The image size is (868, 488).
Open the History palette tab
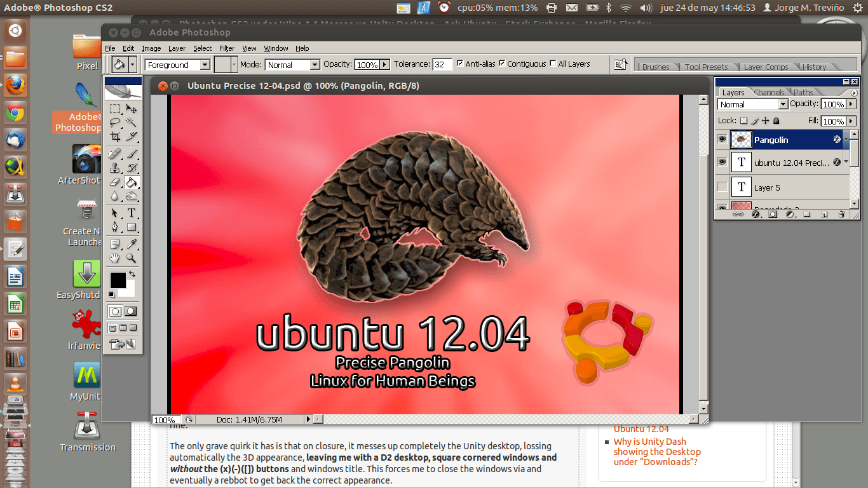tap(814, 67)
